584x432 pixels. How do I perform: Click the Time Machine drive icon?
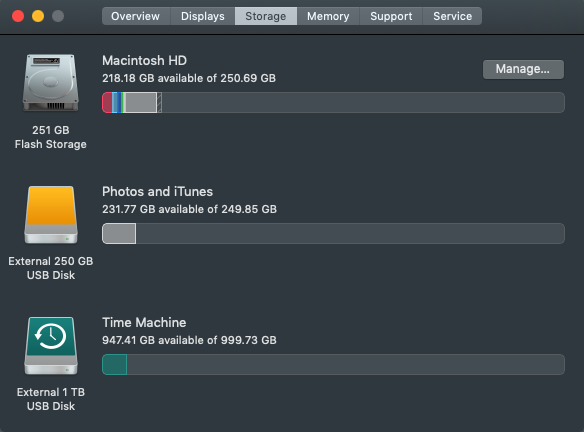51,346
